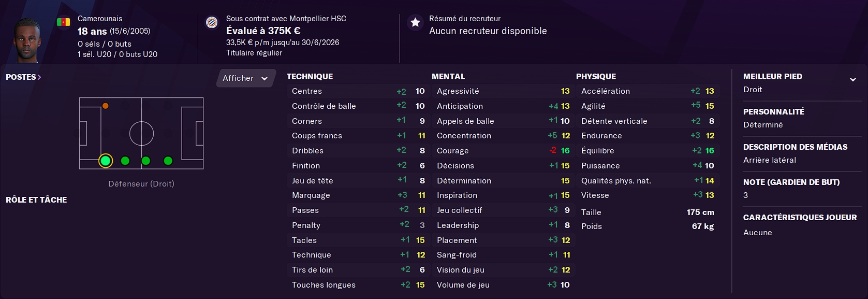The width and height of the screenshot is (868, 299).
Task: Click the RÔLE ET TÂCHE heading
Action: pos(36,200)
